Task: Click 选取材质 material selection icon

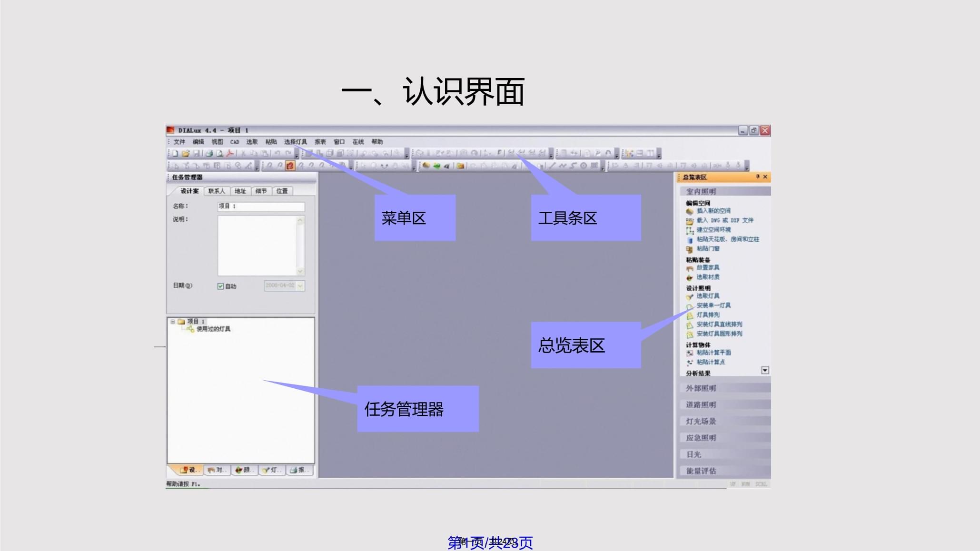Action: coord(690,277)
